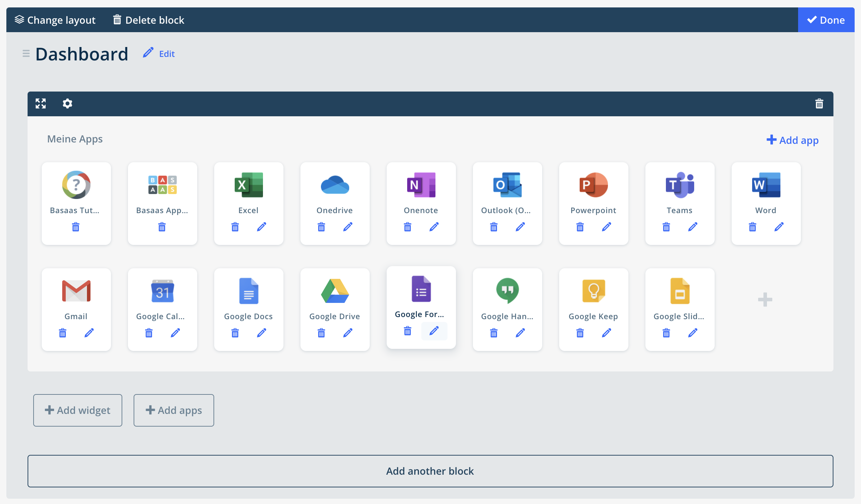Click the Google Keep lightbulb icon
The height and width of the screenshot is (504, 861).
594,291
